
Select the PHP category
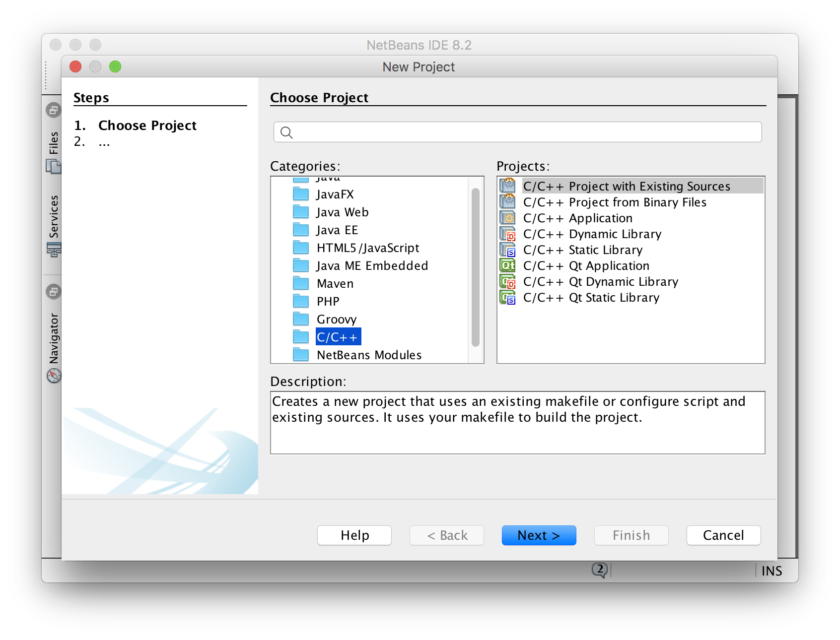coord(328,301)
